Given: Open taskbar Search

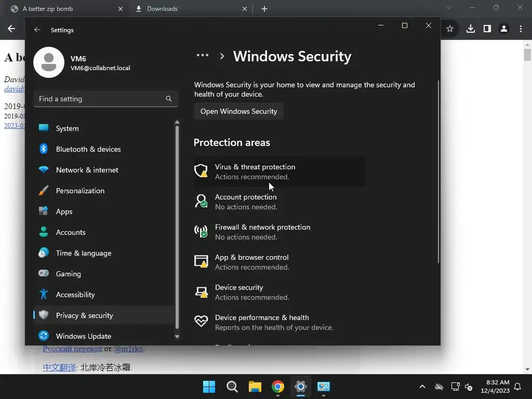Looking at the screenshot, I should [232, 387].
